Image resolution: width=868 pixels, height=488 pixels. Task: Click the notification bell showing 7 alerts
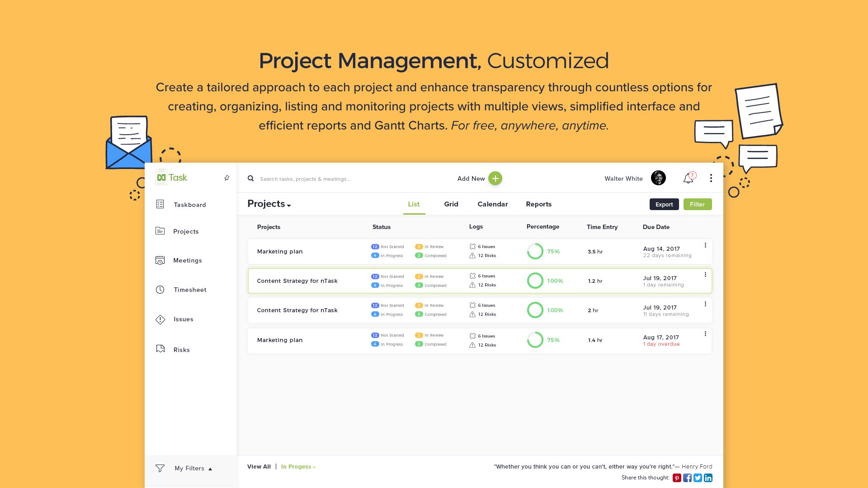coord(689,178)
